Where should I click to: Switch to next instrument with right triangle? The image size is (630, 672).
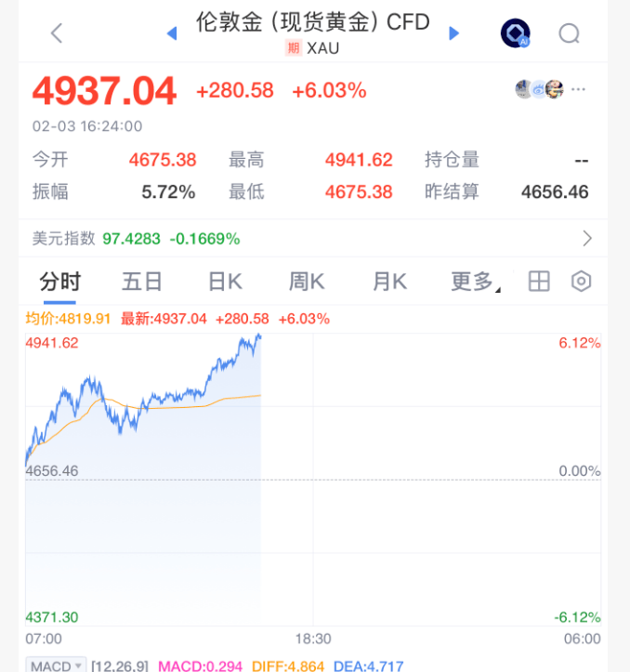pyautogui.click(x=454, y=33)
